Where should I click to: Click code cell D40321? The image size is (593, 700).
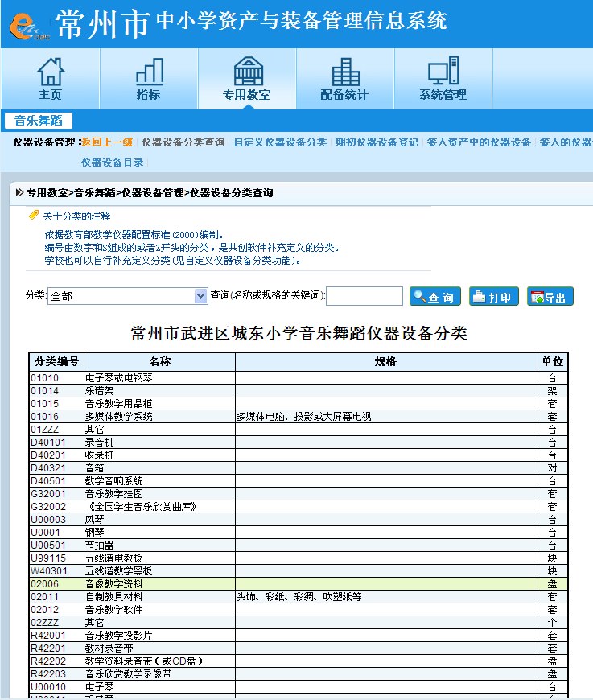click(56, 468)
